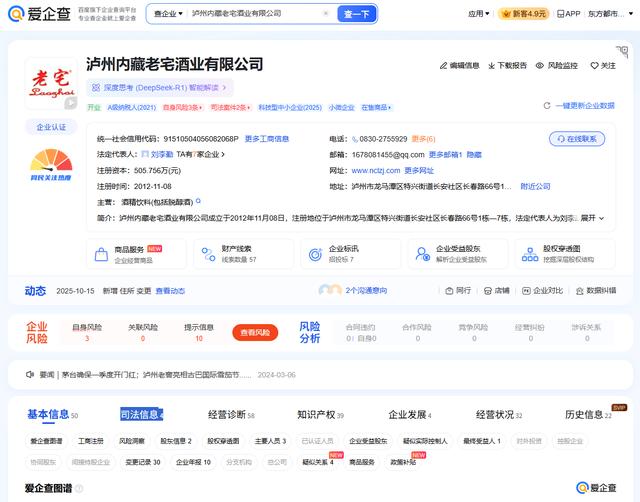
Task: Click the 查看风险 button
Action: [x=255, y=332]
